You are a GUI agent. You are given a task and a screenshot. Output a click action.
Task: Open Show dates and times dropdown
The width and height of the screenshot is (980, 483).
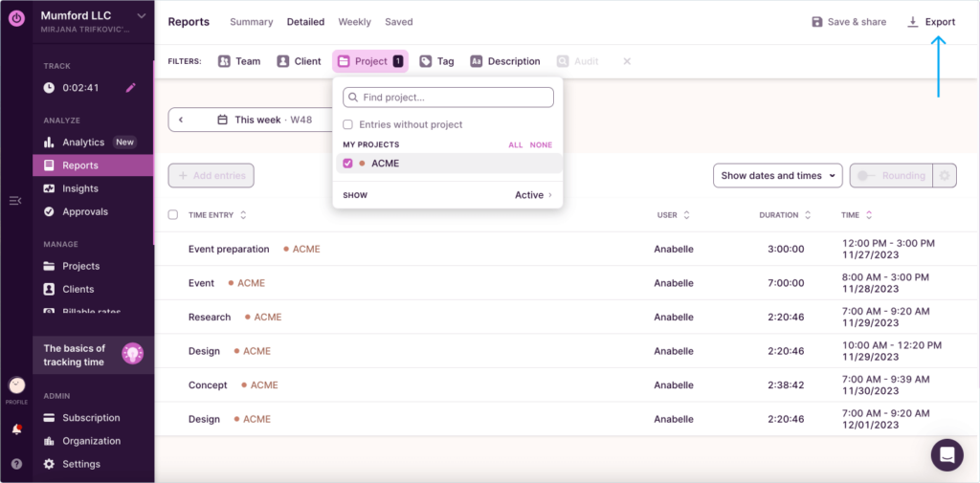[x=777, y=176]
